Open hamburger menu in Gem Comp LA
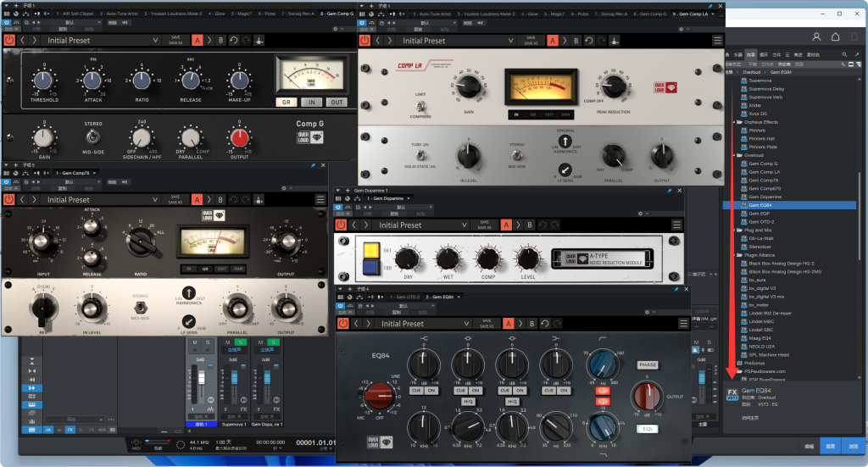The height and width of the screenshot is (467, 868). click(717, 41)
